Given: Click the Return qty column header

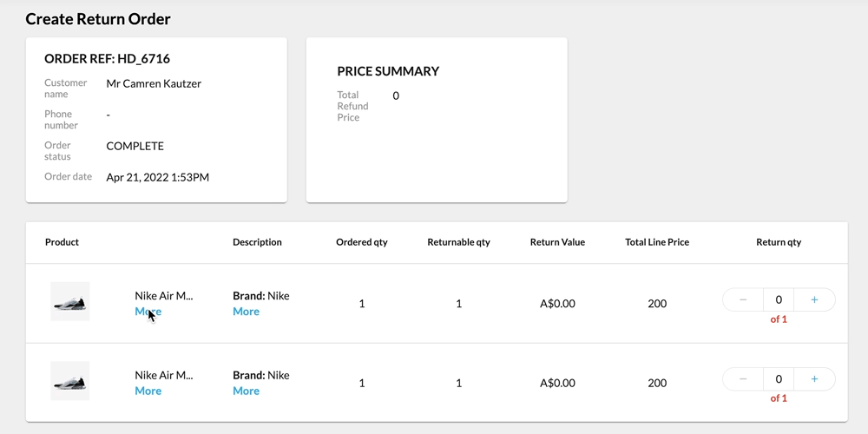Looking at the screenshot, I should [x=779, y=242].
